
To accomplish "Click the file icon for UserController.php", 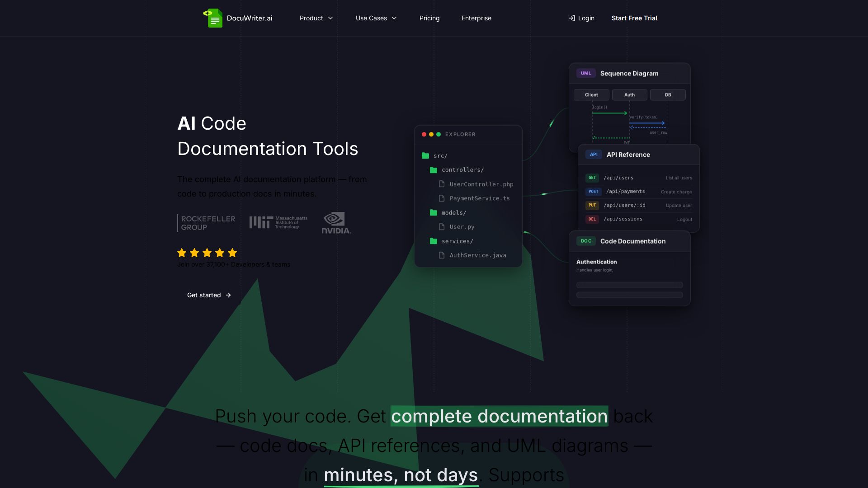I will 442,184.
